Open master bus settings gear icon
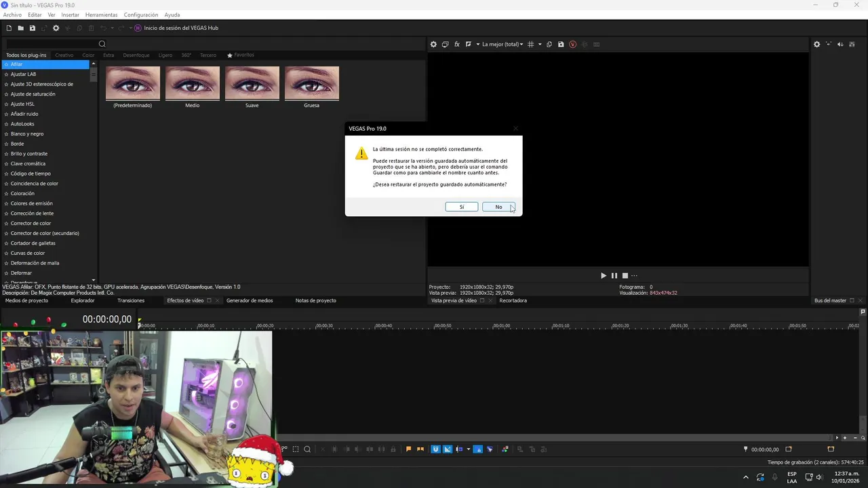868x488 pixels. click(816, 44)
